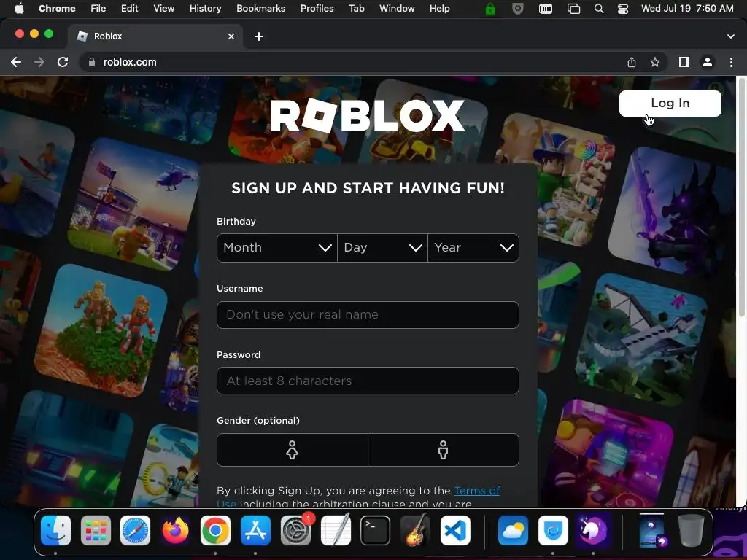Click the tab search chevron

coord(731,36)
